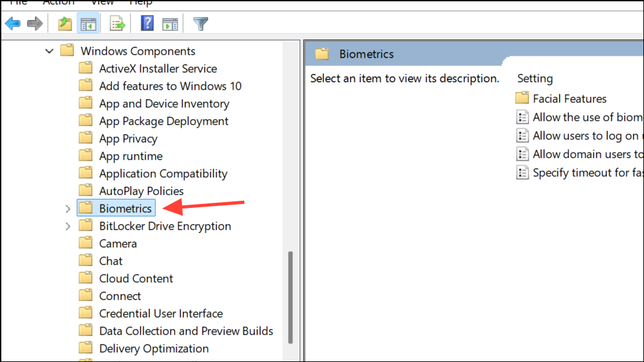Open the File menu
644x362 pixels.
[x=19, y=3]
